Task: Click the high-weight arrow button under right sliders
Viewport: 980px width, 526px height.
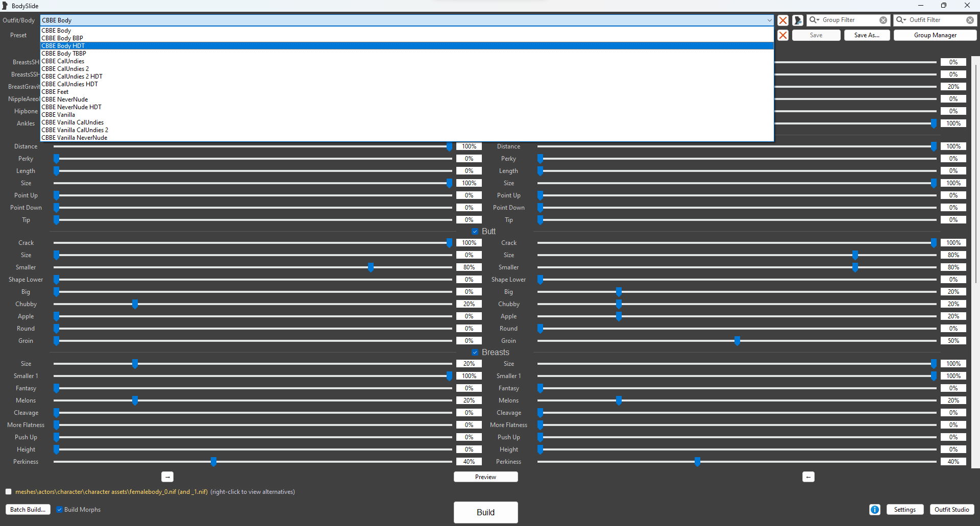Action: click(808, 477)
